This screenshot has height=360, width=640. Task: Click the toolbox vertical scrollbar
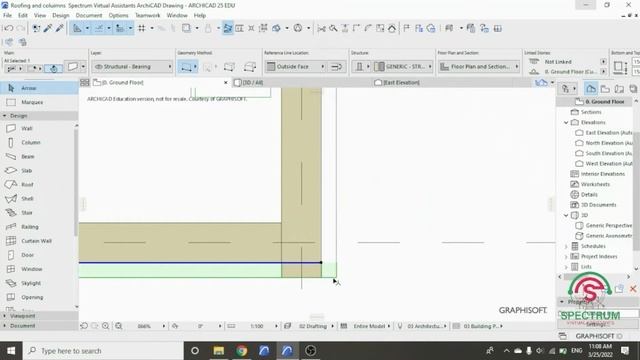click(76, 181)
